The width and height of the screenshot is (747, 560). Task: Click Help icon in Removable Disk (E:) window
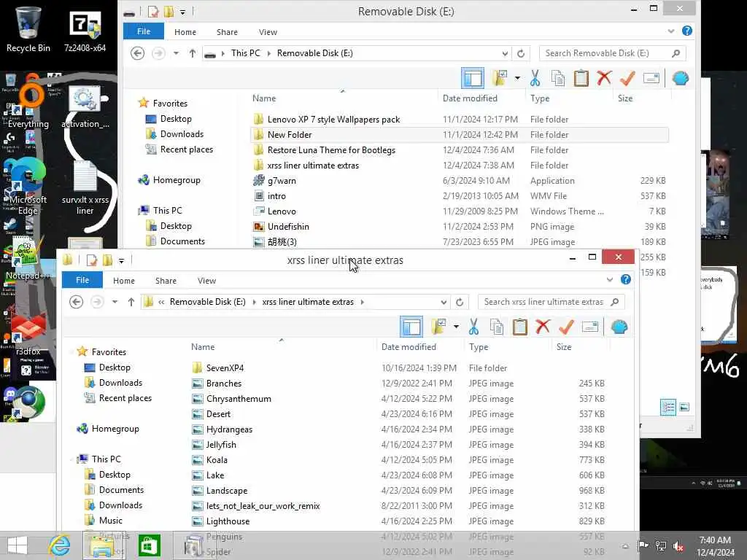[686, 31]
